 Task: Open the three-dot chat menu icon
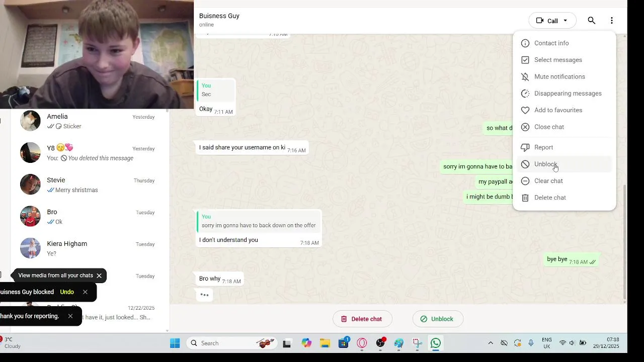coord(612,21)
